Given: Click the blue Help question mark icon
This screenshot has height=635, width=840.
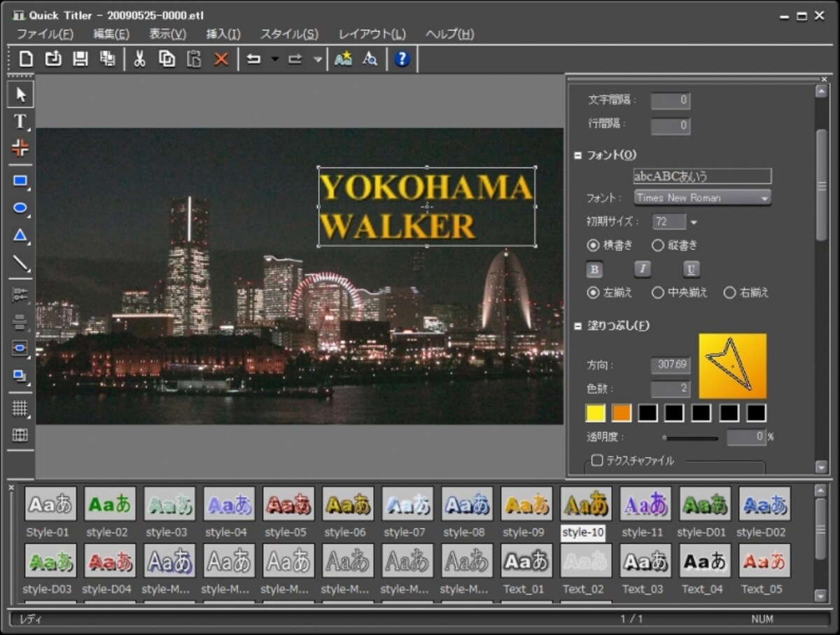Looking at the screenshot, I should [402, 59].
